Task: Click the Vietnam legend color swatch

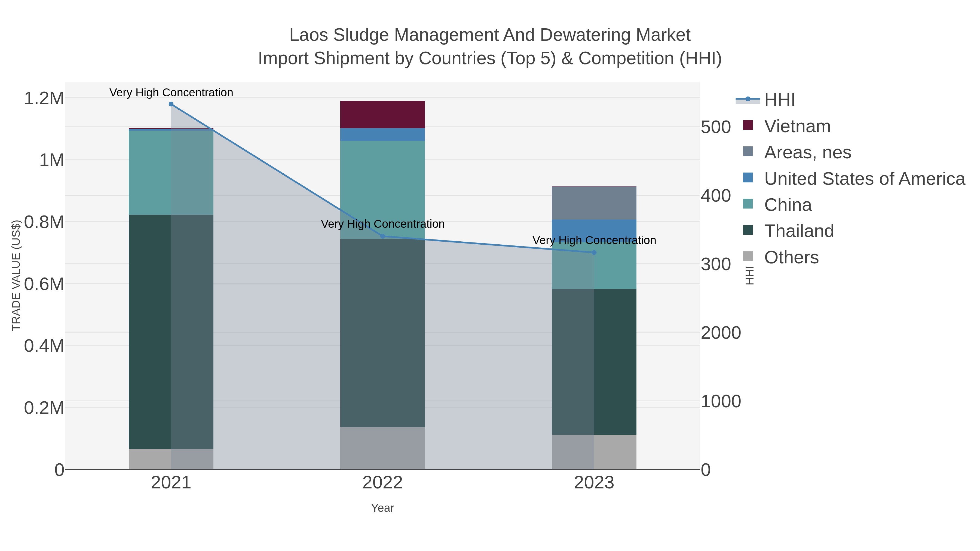Action: [x=748, y=125]
